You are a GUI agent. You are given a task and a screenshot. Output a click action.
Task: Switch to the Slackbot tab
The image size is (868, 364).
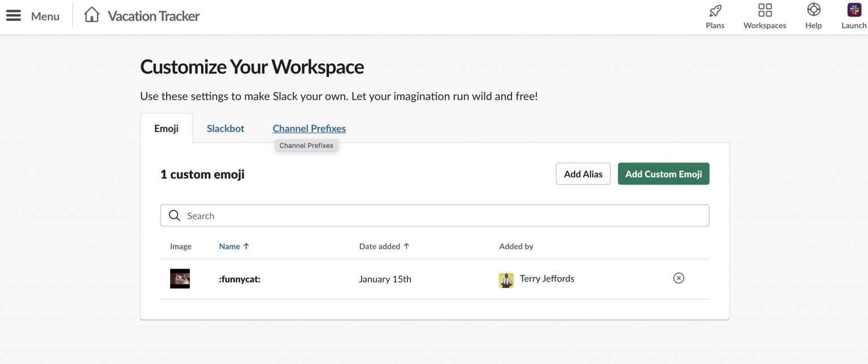pos(225,128)
